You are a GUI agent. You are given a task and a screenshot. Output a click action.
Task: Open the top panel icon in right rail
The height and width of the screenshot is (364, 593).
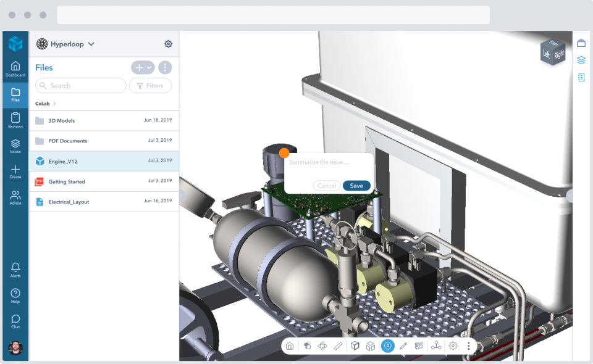click(x=581, y=43)
